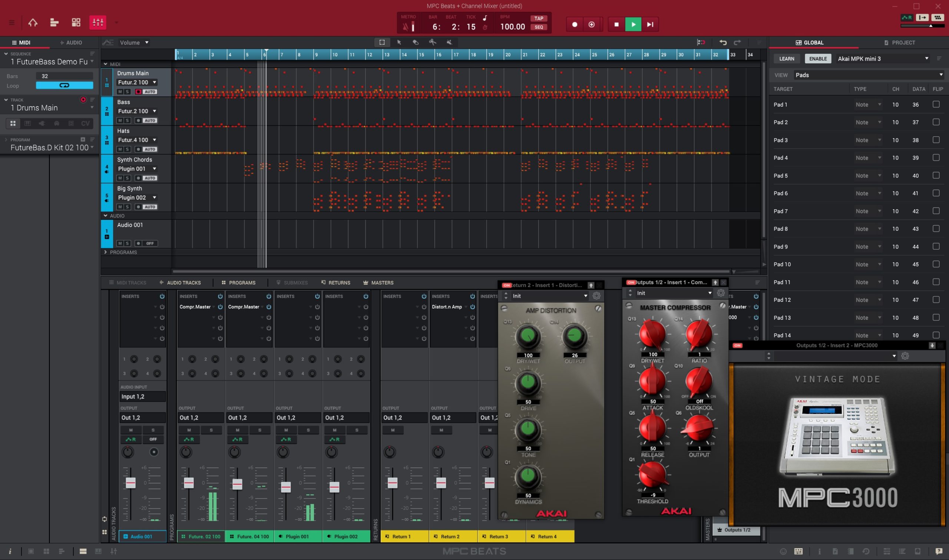The image size is (949, 560).
Task: Click the Channel Mixer icon in top toolbar
Action: [x=97, y=22]
